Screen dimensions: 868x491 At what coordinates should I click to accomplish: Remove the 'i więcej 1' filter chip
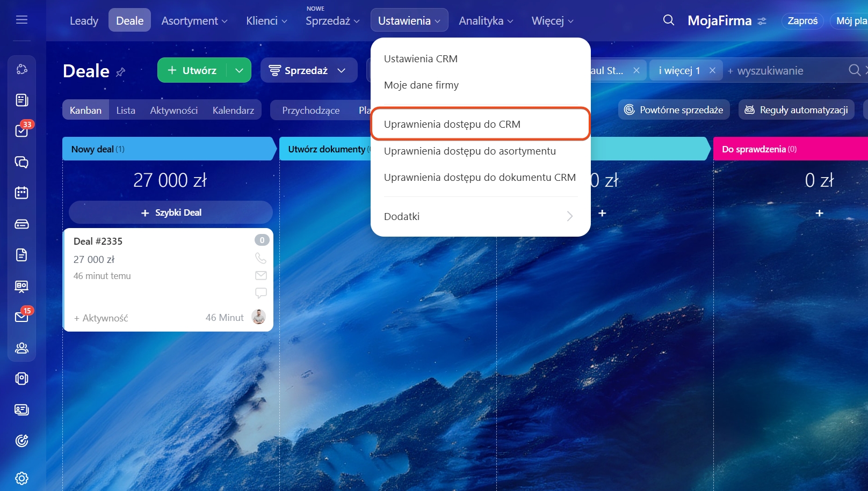pyautogui.click(x=712, y=70)
